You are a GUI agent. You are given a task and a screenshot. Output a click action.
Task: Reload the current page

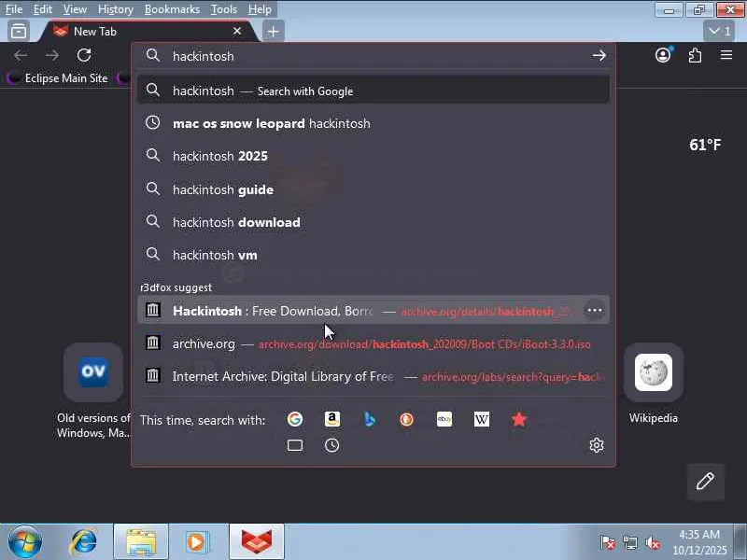(x=84, y=55)
